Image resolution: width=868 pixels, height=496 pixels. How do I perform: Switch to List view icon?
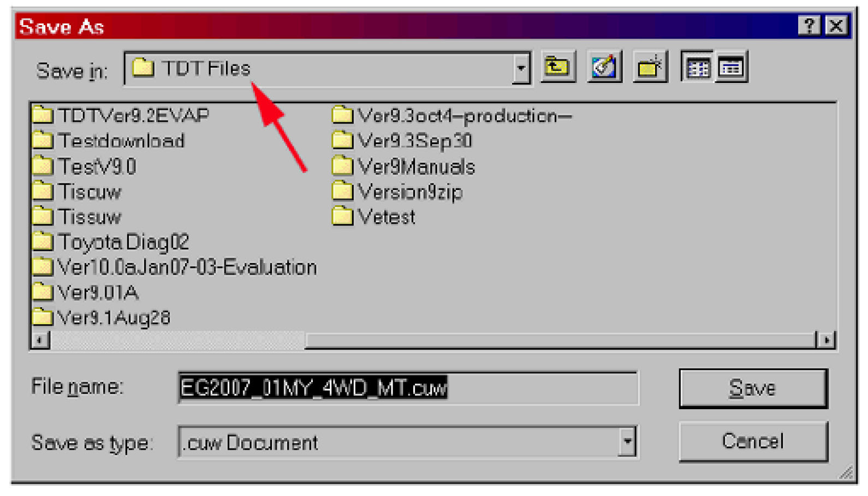click(698, 68)
